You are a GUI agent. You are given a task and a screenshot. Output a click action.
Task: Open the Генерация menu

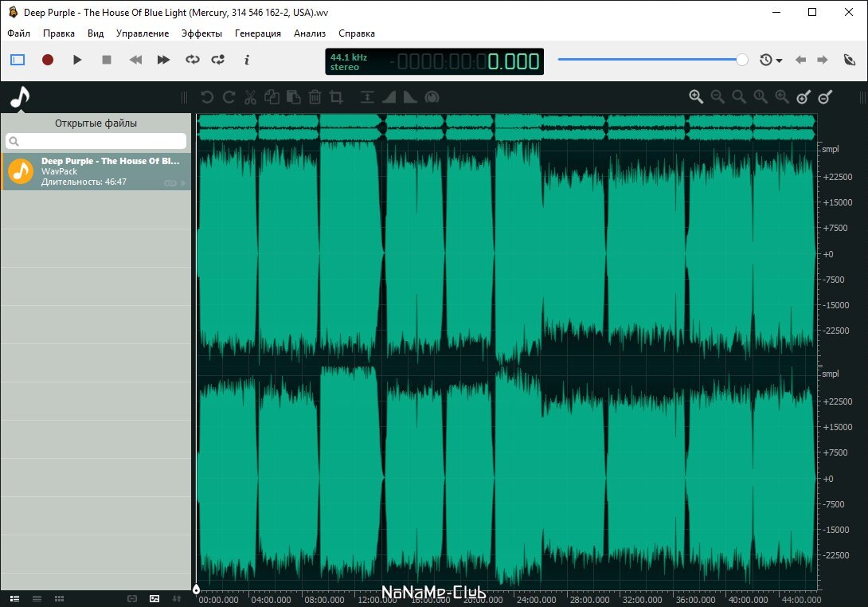(258, 33)
